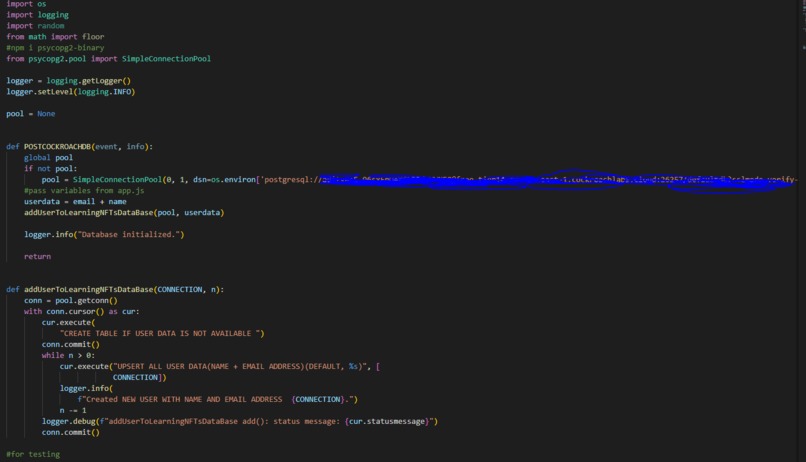Click the 'global pool' line
The width and height of the screenshot is (806, 462).
tap(48, 158)
